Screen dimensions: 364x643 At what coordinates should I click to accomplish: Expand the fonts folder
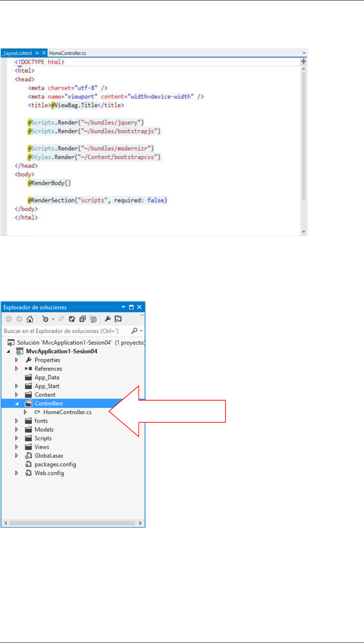point(17,421)
